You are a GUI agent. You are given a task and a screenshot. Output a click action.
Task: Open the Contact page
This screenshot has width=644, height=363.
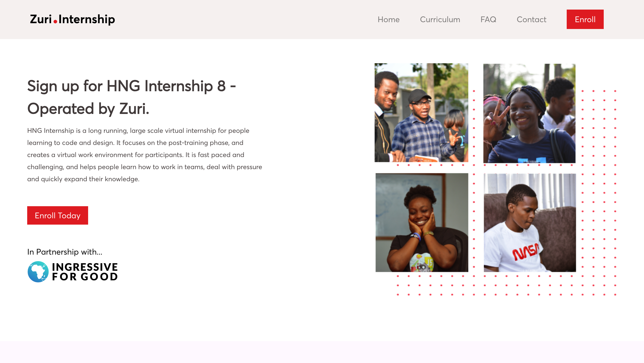coord(531,19)
